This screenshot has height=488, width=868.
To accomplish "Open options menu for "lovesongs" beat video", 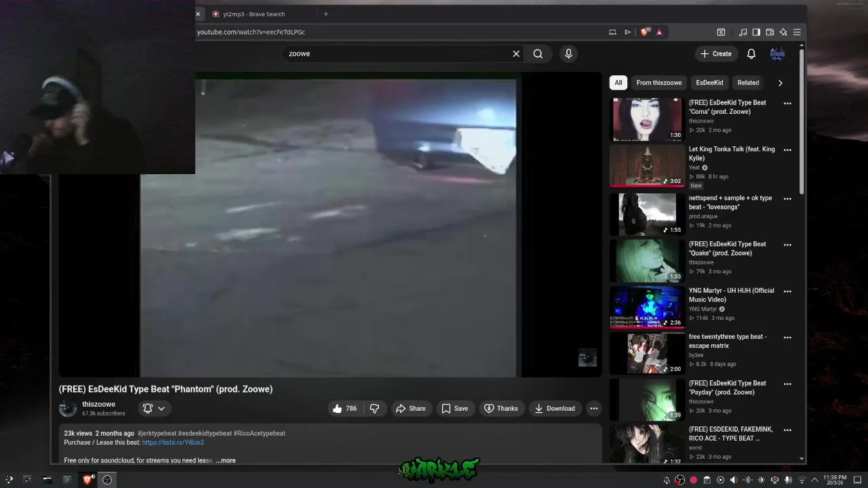I will 787,199.
